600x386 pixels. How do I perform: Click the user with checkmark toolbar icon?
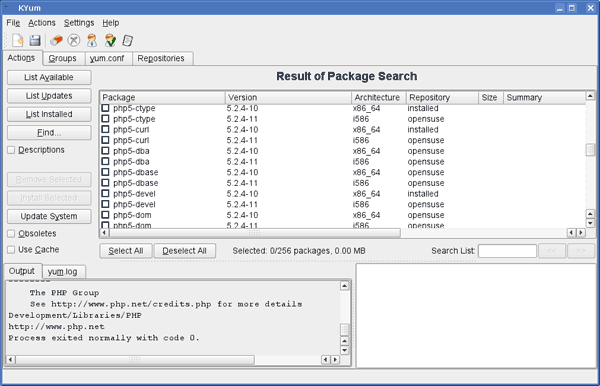(110, 40)
